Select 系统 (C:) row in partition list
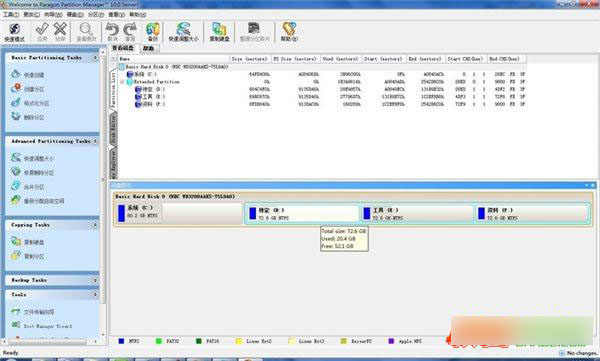The height and width of the screenshot is (361, 600). point(321,74)
